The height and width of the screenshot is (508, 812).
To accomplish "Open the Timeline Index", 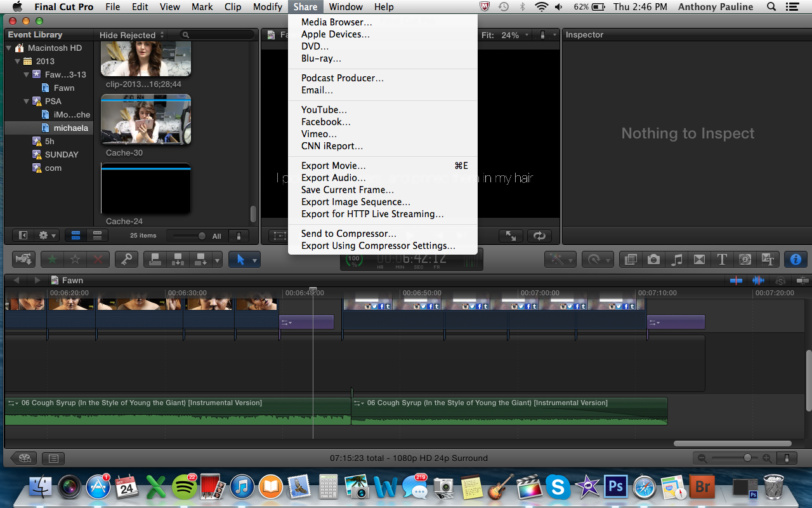I will [53, 458].
